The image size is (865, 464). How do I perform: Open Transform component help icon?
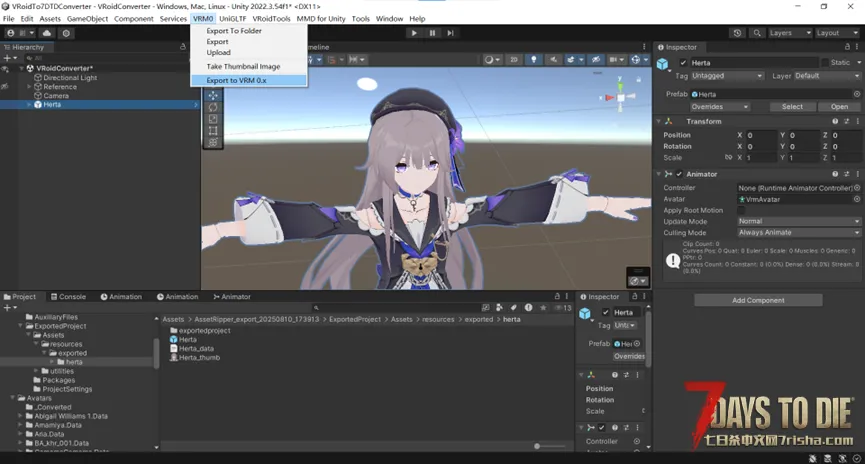[x=835, y=121]
